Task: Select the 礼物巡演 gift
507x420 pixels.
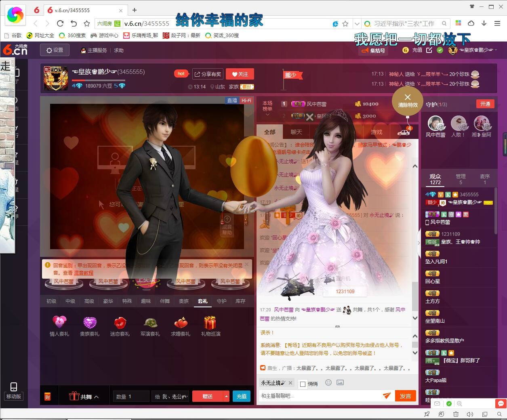Action: point(210,325)
